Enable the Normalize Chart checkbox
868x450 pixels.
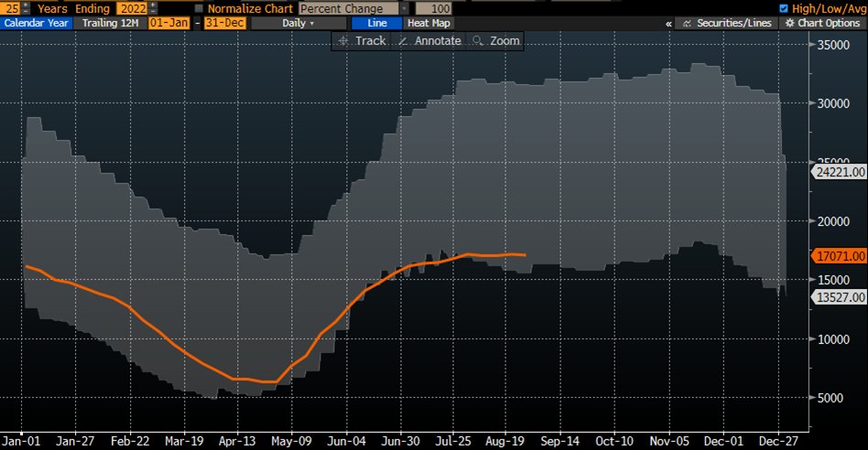coord(200,8)
